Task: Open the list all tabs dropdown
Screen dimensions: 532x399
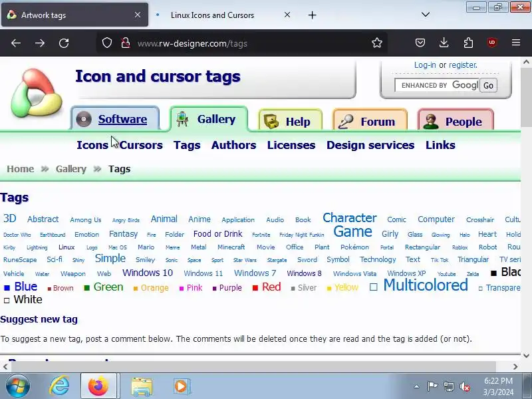Action: (x=426, y=15)
